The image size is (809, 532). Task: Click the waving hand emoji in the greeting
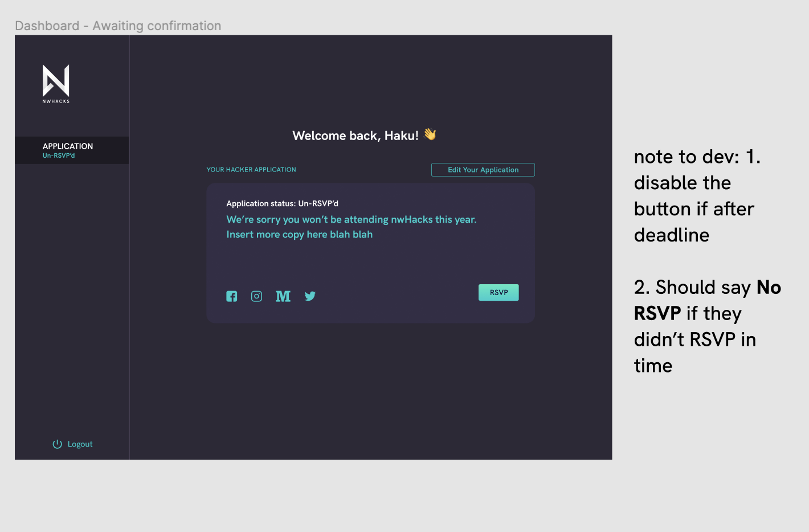click(430, 134)
